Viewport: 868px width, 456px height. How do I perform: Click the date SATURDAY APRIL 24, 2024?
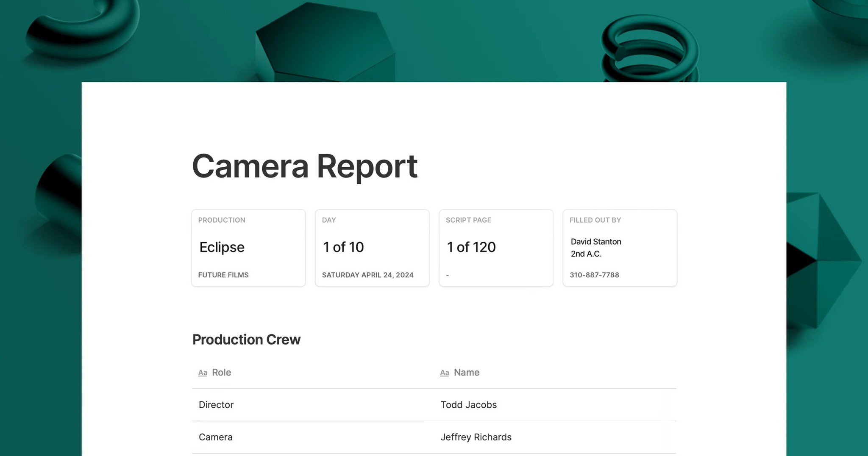[367, 275]
